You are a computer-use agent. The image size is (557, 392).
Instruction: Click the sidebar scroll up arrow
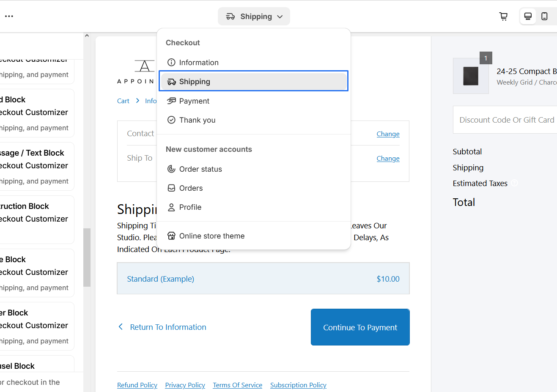(x=87, y=36)
